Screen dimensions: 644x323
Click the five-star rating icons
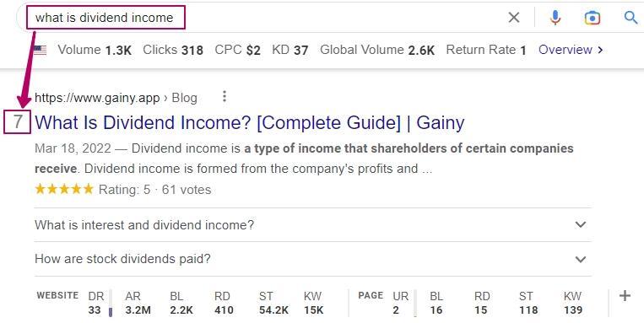tap(64, 189)
